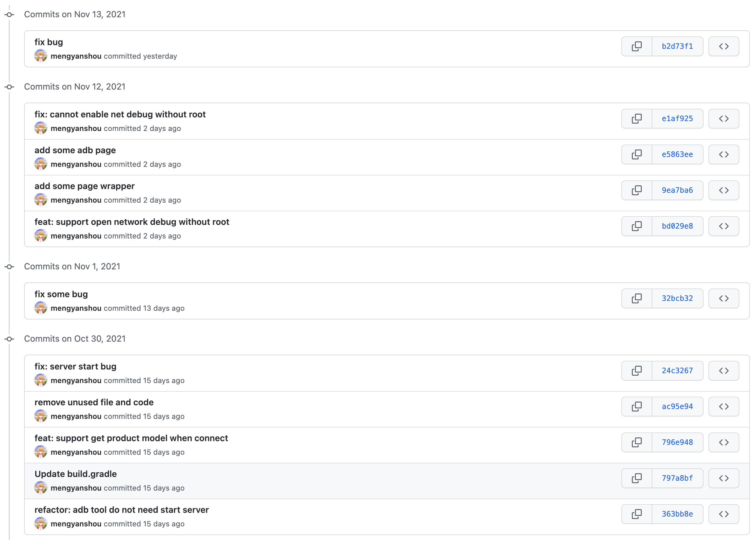This screenshot has width=756, height=540.
Task: Copy full SHA for commit 363bb8e
Action: click(636, 514)
